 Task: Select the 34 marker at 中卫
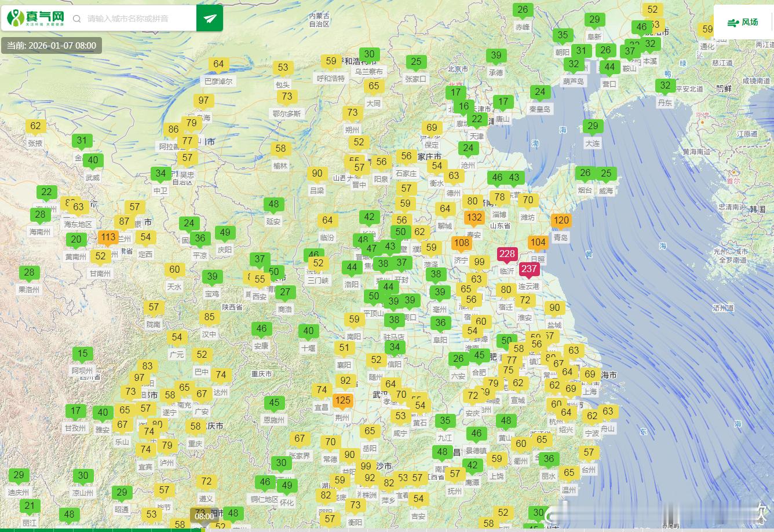coord(160,174)
